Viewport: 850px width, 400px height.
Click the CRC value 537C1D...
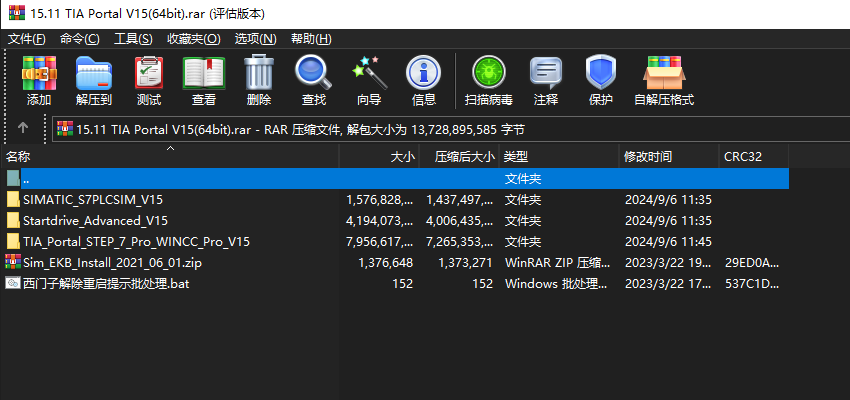(752, 283)
